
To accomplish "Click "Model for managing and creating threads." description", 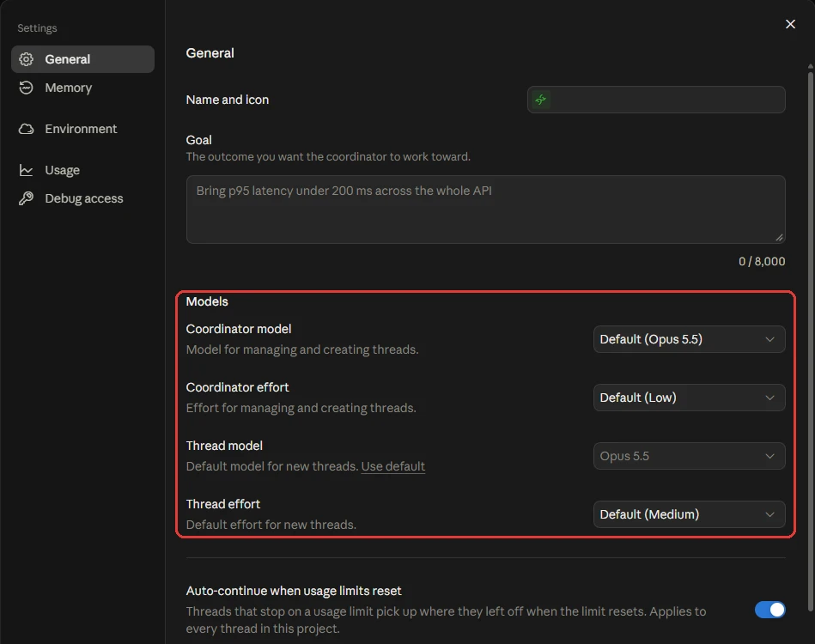I will [302, 349].
